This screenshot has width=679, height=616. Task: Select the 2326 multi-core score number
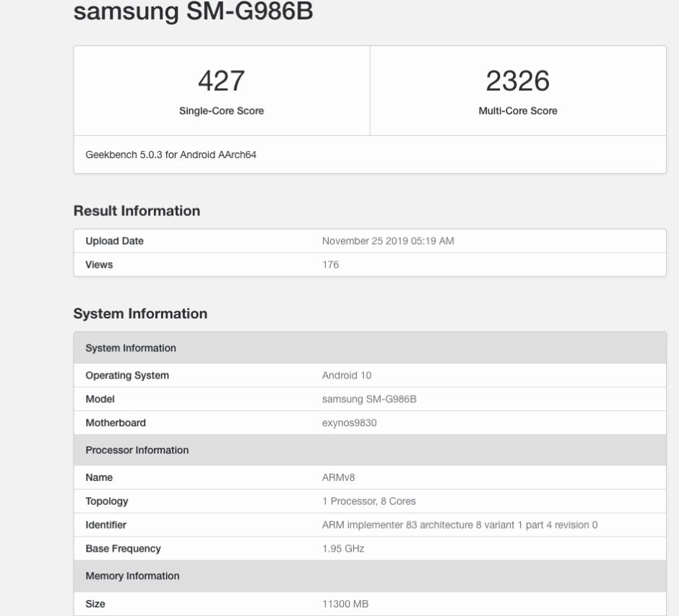tap(517, 81)
